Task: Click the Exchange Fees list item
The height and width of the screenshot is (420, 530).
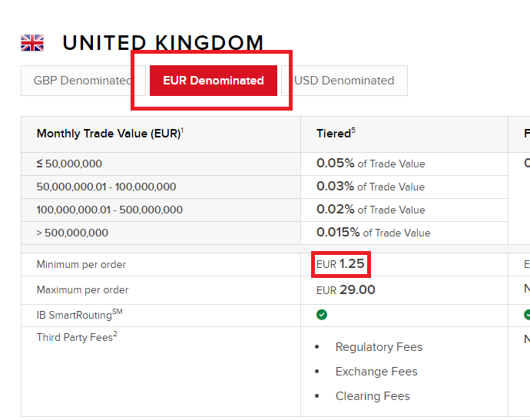Action: [376, 372]
